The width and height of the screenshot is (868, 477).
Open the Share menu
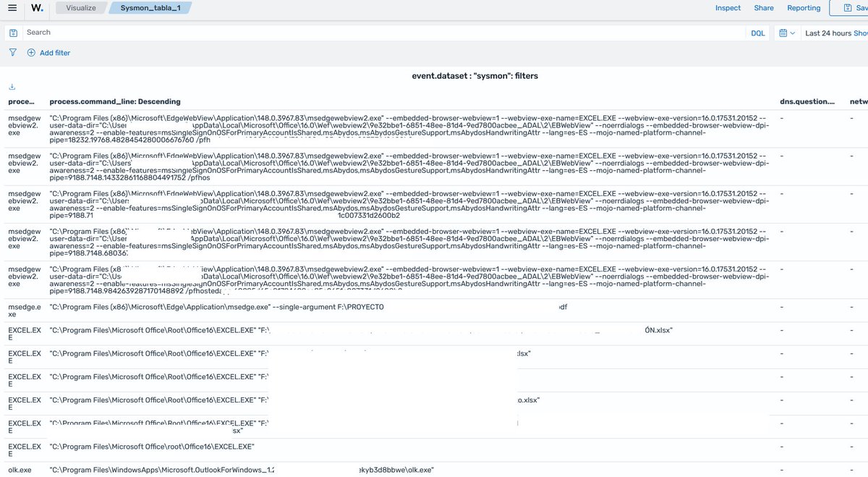(x=764, y=8)
